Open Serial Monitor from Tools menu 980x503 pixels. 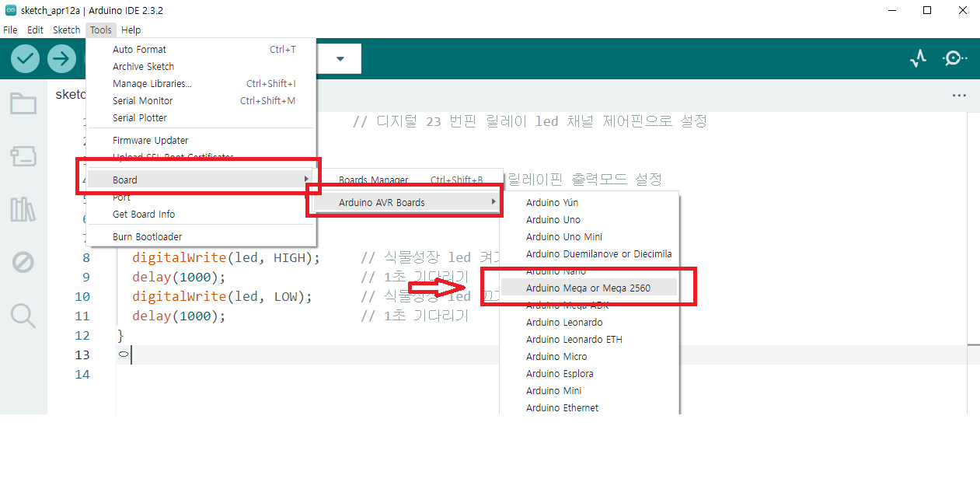tap(202, 100)
